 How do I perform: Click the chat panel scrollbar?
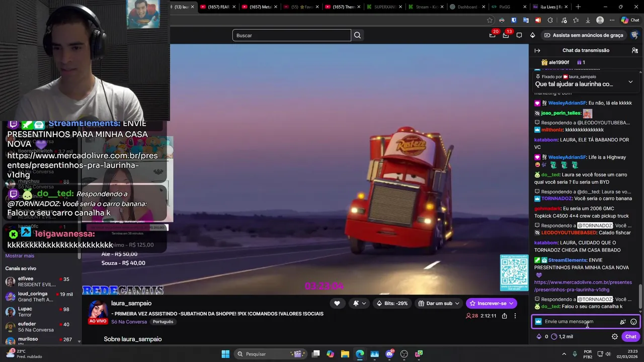(640, 297)
